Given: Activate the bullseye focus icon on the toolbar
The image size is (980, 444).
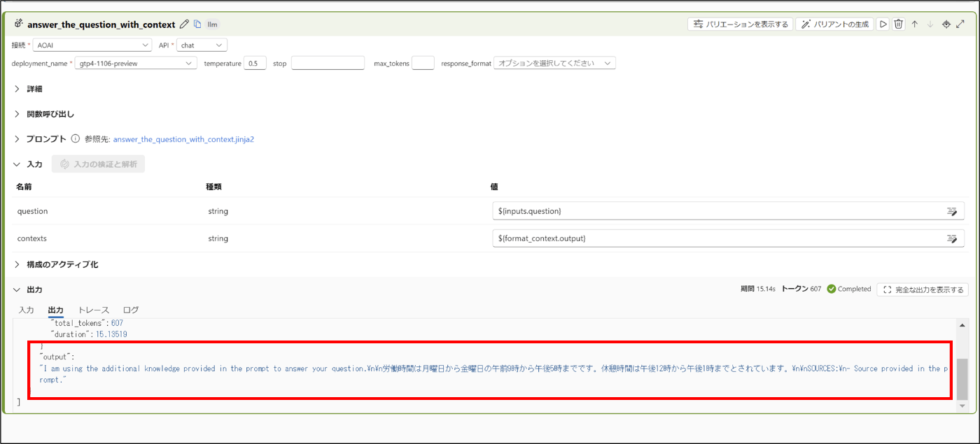Looking at the screenshot, I should tap(946, 24).
